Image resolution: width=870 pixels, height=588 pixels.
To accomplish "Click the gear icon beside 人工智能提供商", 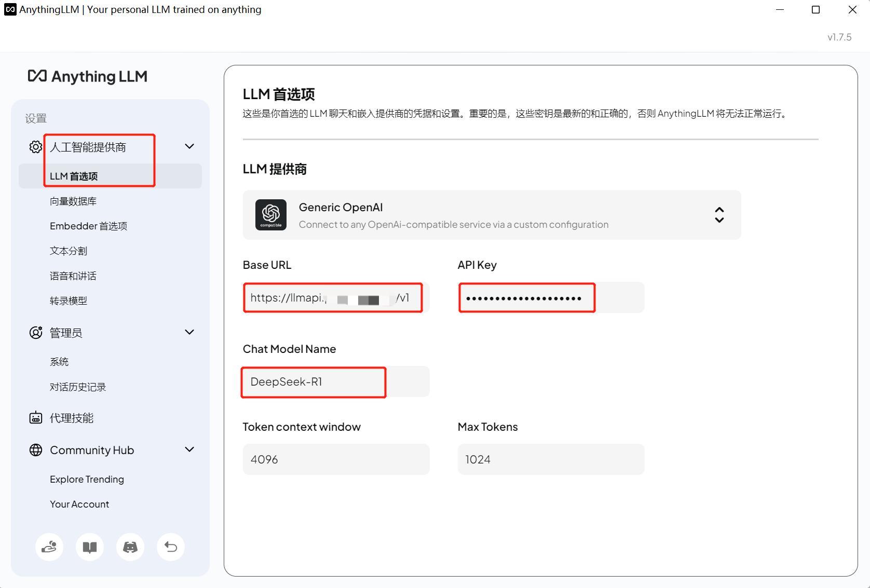I will (x=35, y=147).
